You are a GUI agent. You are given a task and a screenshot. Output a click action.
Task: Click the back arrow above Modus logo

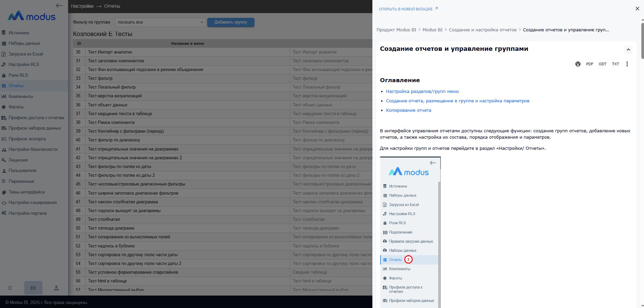59,5
